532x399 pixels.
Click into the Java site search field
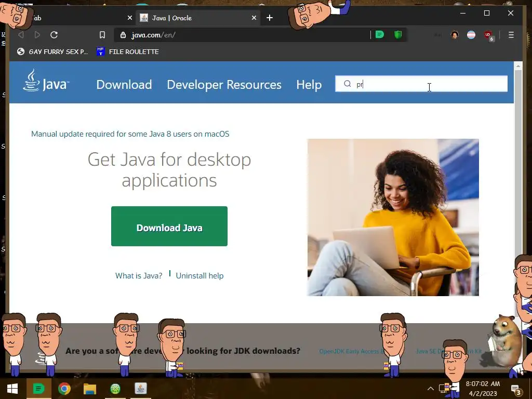coord(421,84)
